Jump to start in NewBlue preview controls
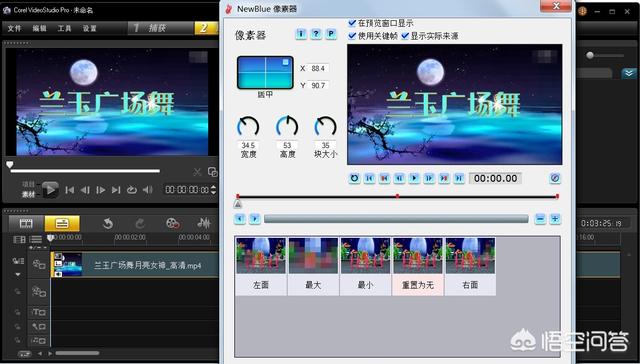Image resolution: width=640 pixels, height=364 pixels. click(369, 178)
